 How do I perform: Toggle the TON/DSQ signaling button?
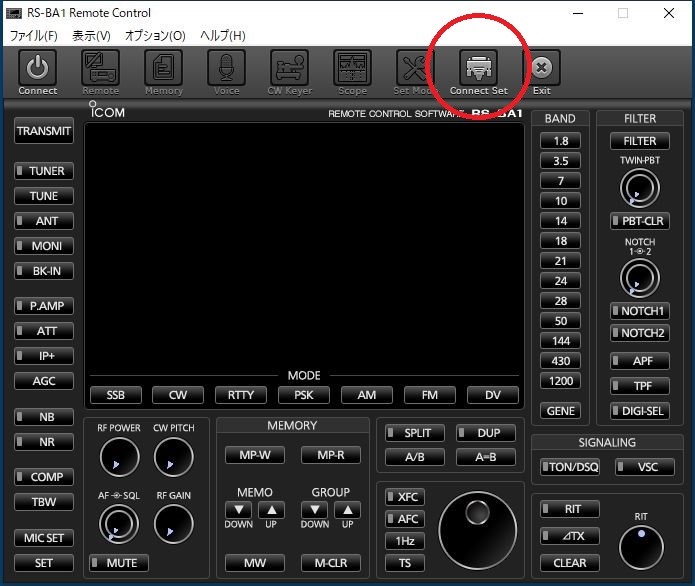[x=570, y=467]
